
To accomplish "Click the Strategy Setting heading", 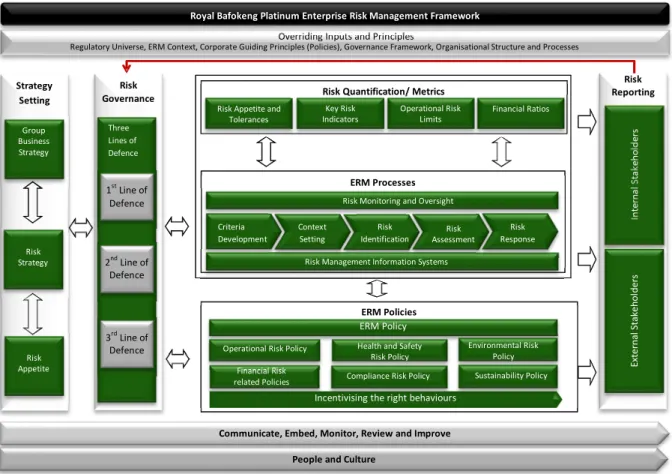I will pyautogui.click(x=34, y=93).
